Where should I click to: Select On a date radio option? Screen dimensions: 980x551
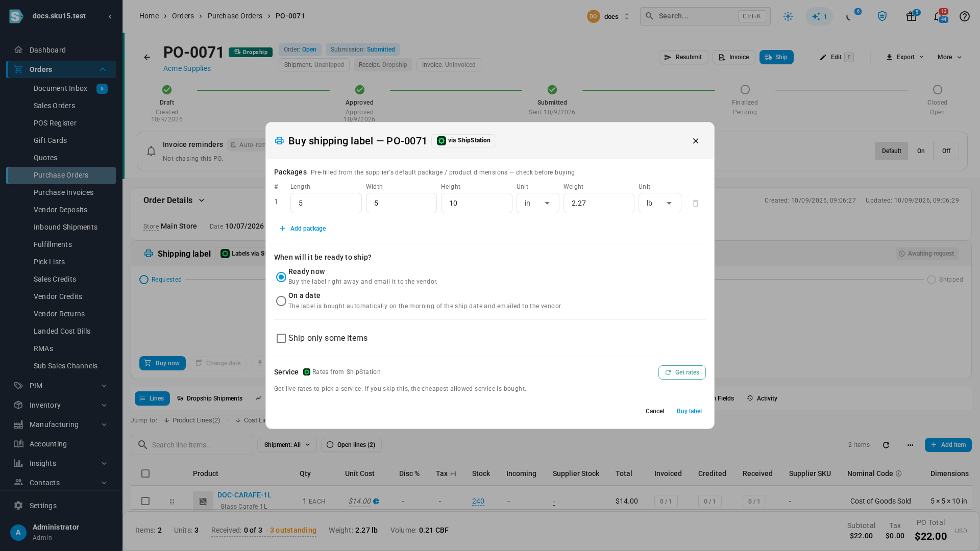click(x=281, y=301)
